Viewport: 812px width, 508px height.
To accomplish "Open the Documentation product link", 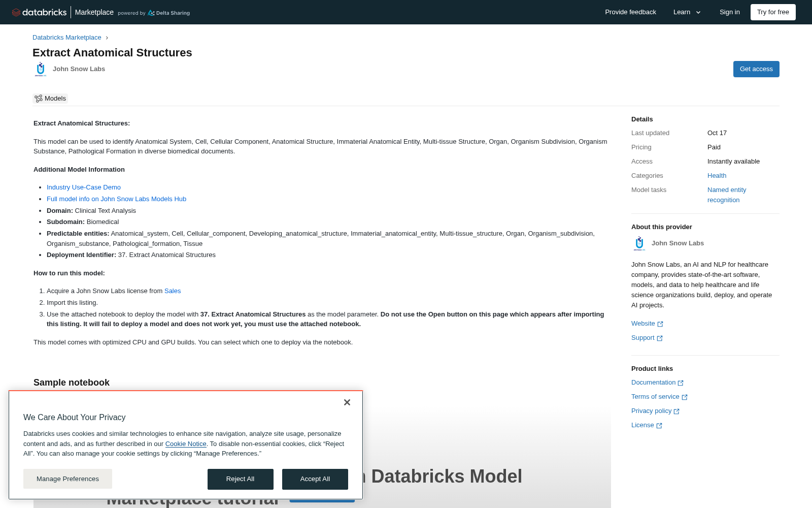I will 653,383.
